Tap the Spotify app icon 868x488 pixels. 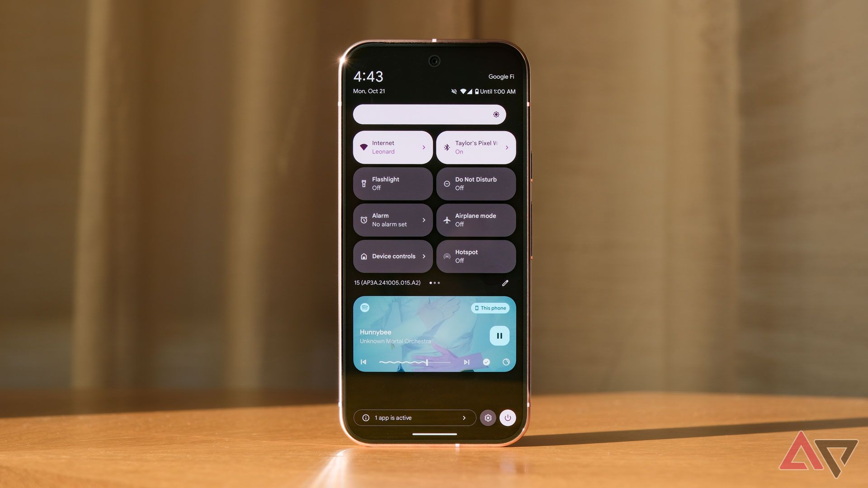[x=365, y=306]
